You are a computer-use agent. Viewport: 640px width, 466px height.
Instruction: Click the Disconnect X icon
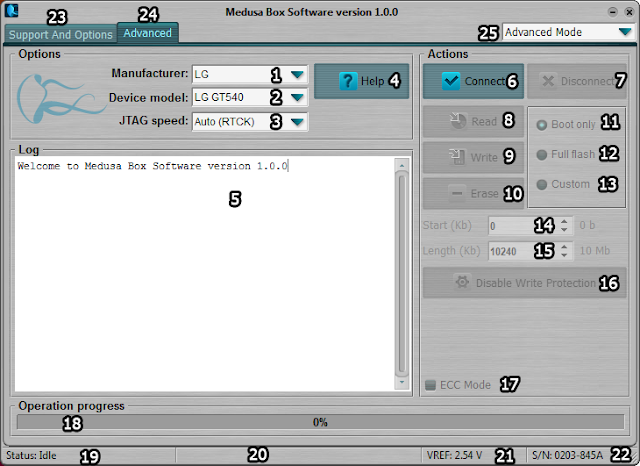click(548, 81)
